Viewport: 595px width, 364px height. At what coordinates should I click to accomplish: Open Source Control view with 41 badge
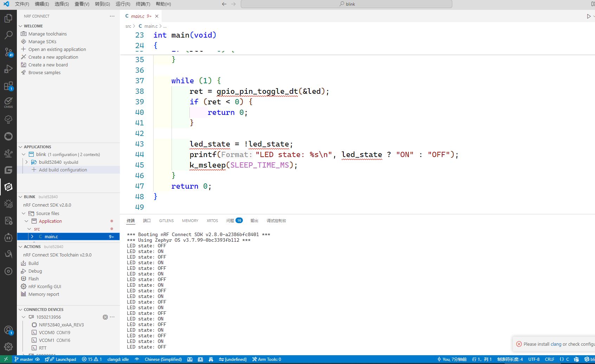(x=8, y=52)
